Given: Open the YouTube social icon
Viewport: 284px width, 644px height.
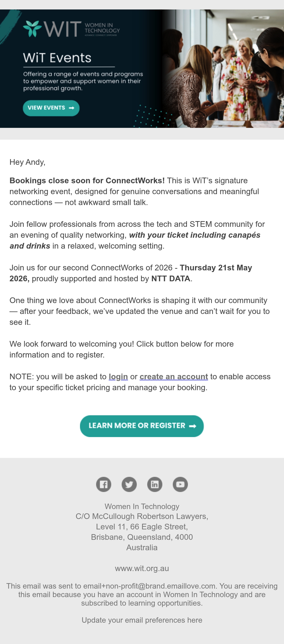Looking at the screenshot, I should point(180,484).
